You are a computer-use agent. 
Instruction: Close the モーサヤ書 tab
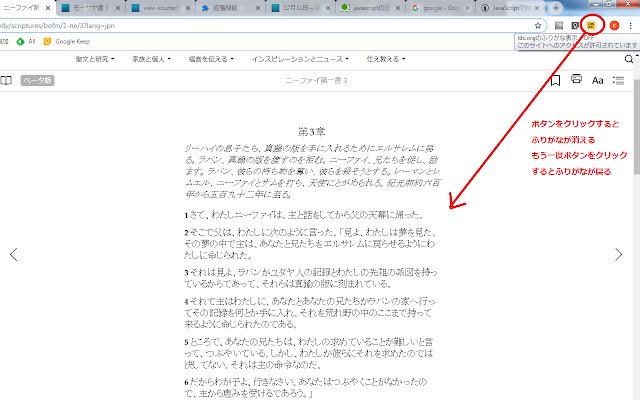tap(118, 8)
